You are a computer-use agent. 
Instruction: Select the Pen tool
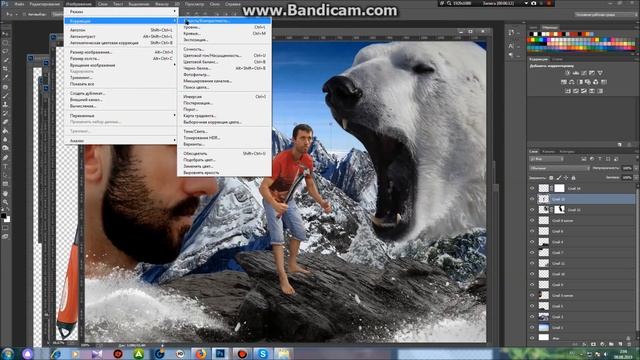click(5, 158)
